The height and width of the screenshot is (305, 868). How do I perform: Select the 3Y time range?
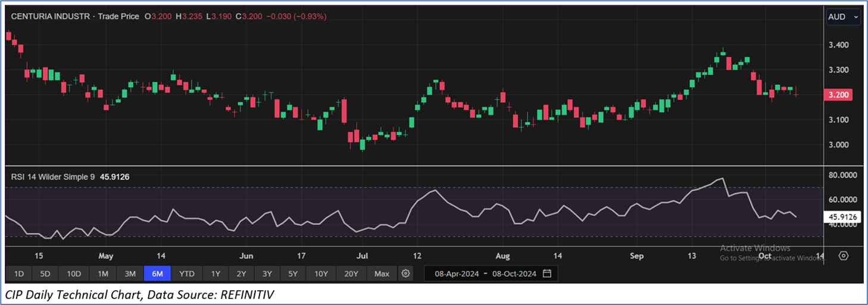point(267,273)
